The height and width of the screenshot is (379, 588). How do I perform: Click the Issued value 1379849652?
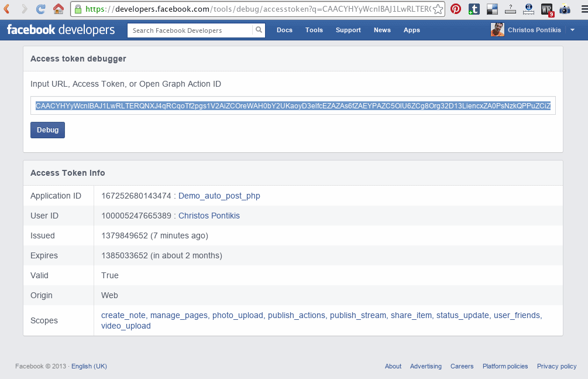pos(125,235)
